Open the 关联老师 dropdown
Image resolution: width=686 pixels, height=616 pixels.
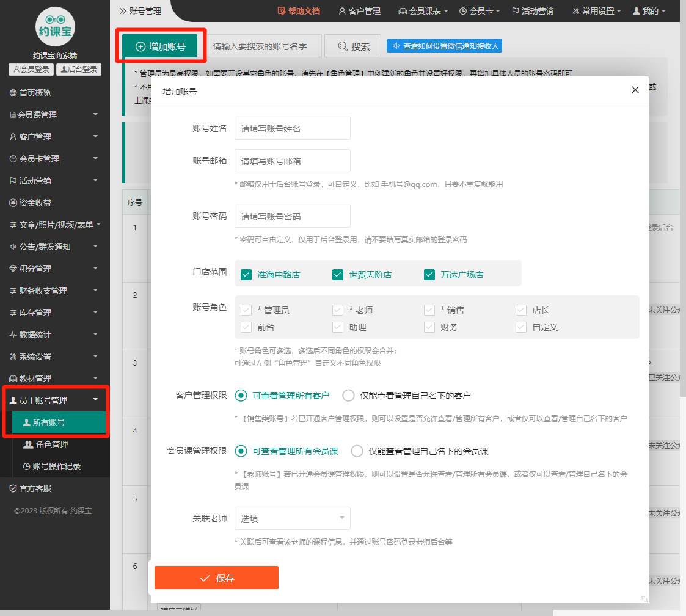pyautogui.click(x=292, y=518)
